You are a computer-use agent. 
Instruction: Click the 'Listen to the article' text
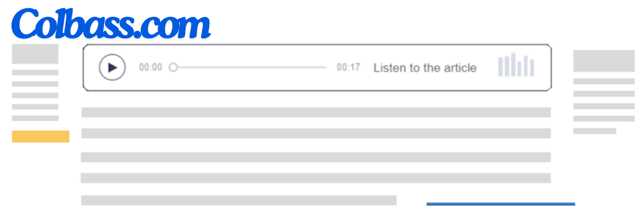pos(425,68)
